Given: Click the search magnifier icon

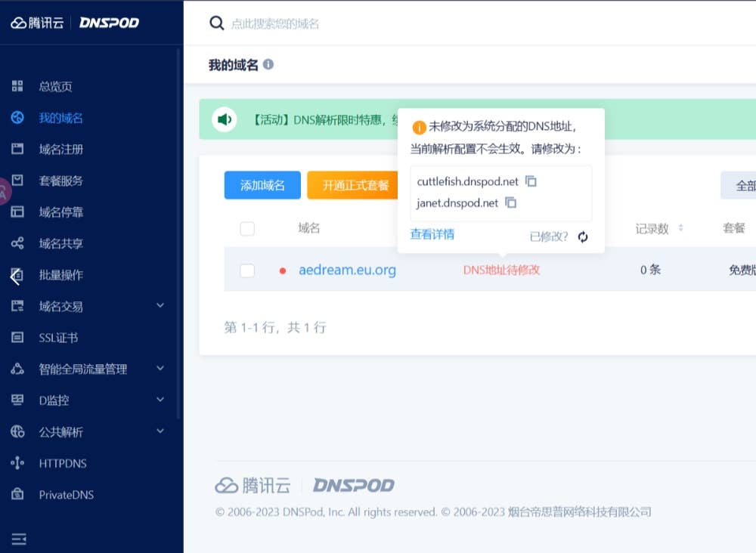Looking at the screenshot, I should click(217, 23).
